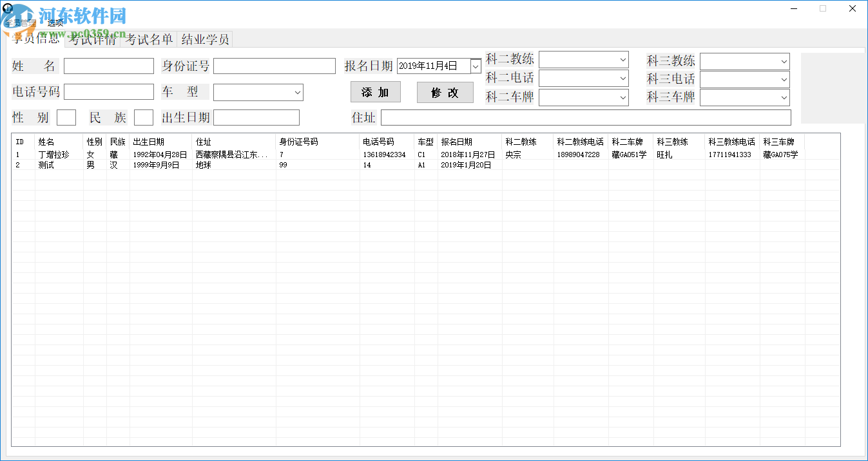The image size is (868, 461).
Task: Switch to the 结业学员 tab
Action: point(207,39)
